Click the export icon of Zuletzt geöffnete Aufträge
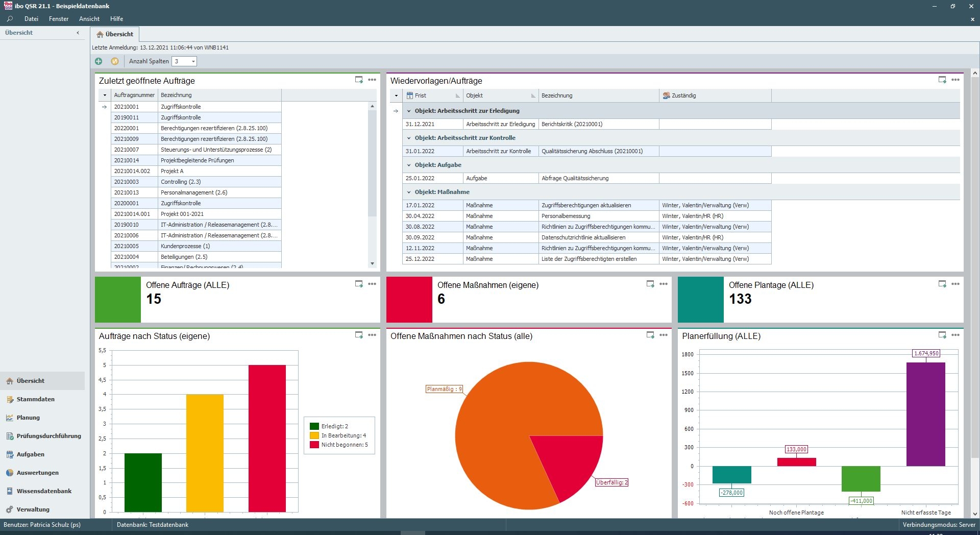 point(359,80)
